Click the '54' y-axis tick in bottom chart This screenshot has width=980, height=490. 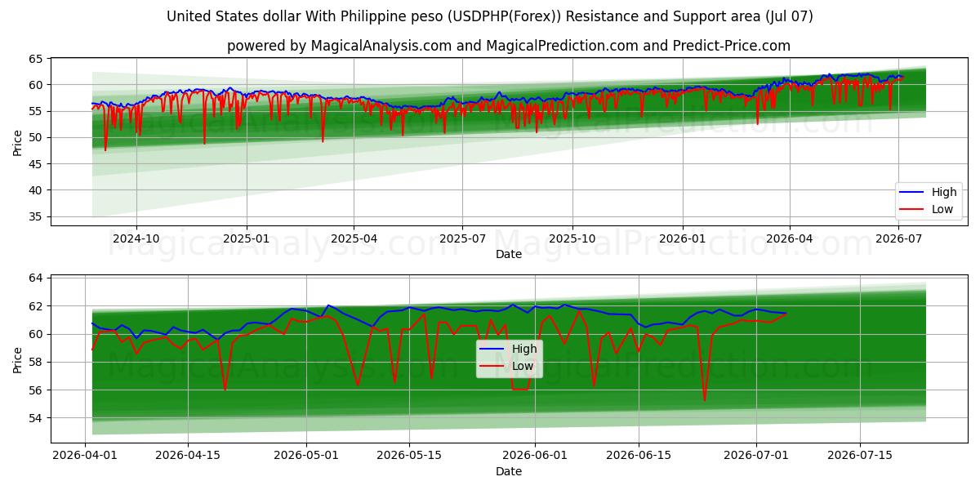(x=36, y=418)
